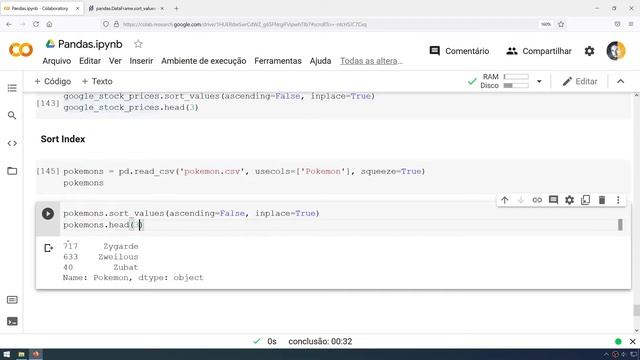Open the Comentário panel

tap(459, 51)
